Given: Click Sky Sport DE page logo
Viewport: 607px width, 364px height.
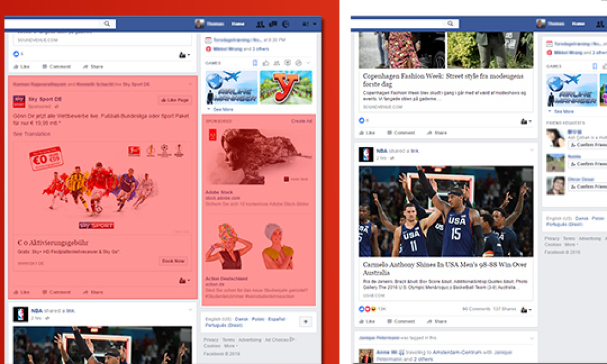Looking at the screenshot, I should point(19,102).
